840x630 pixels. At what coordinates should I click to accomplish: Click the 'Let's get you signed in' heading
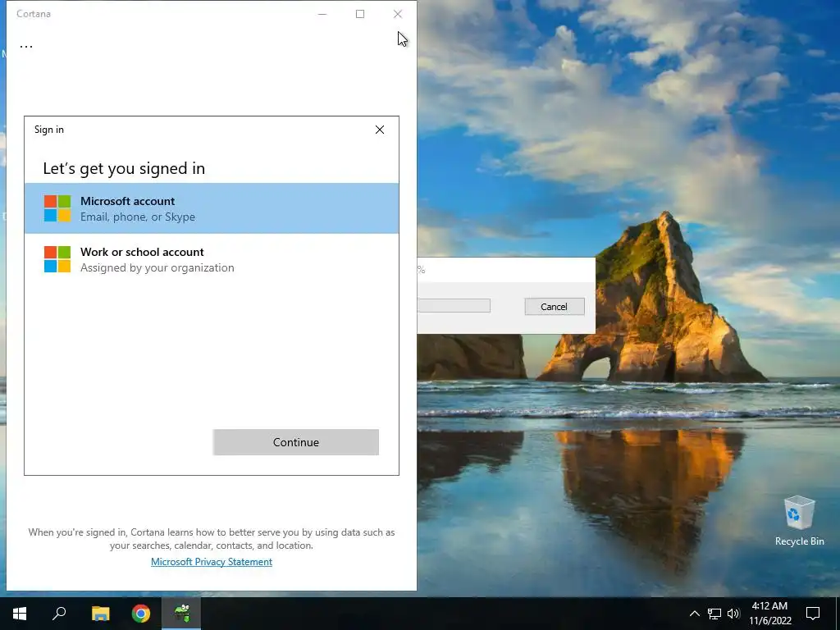point(124,169)
